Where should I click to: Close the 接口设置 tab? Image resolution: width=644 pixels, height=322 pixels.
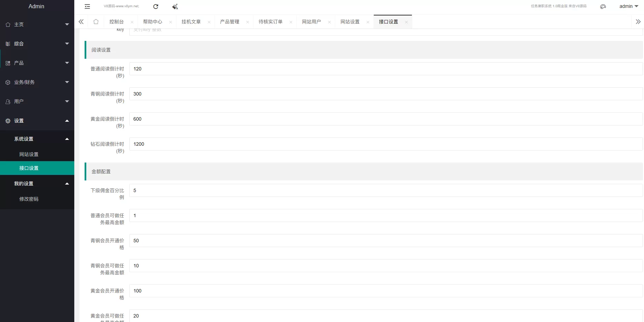pyautogui.click(x=406, y=22)
